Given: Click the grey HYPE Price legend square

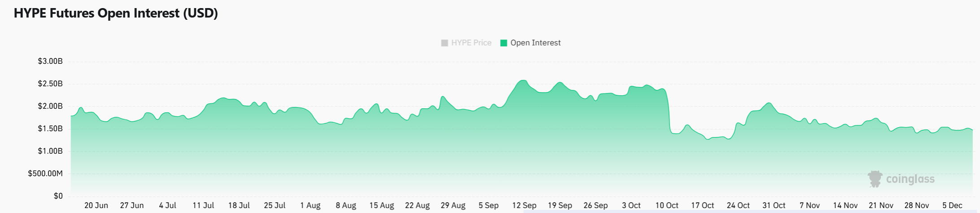Looking at the screenshot, I should [444, 43].
